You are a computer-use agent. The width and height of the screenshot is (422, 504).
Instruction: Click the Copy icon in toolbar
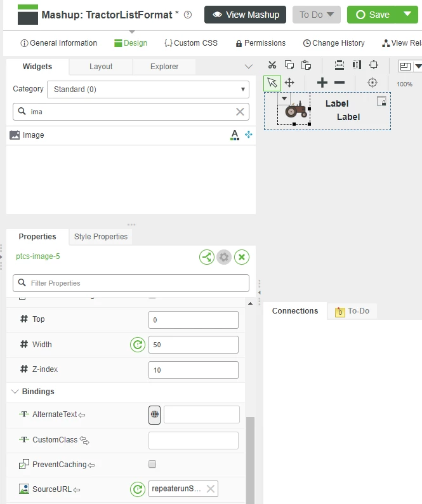[x=289, y=65]
